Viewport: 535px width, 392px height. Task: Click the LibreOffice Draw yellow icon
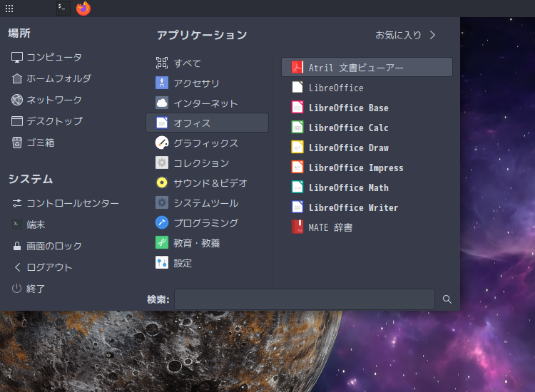click(x=297, y=148)
